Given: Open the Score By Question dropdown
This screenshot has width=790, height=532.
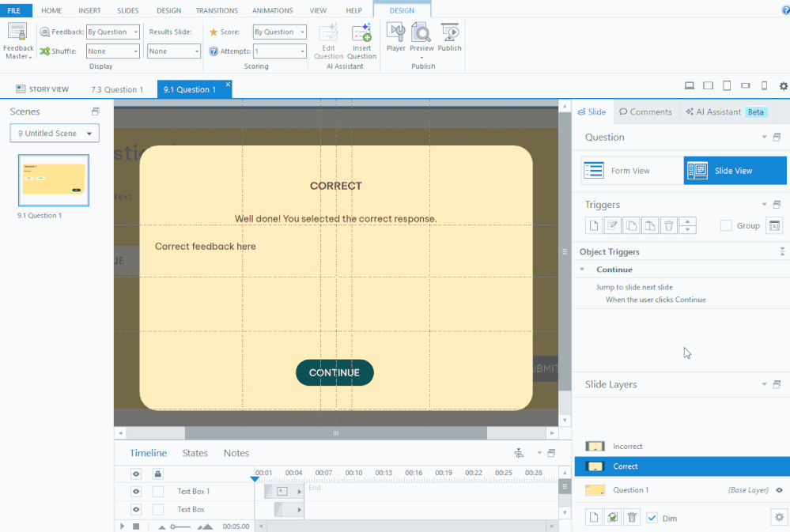Looking at the screenshot, I should 279,32.
